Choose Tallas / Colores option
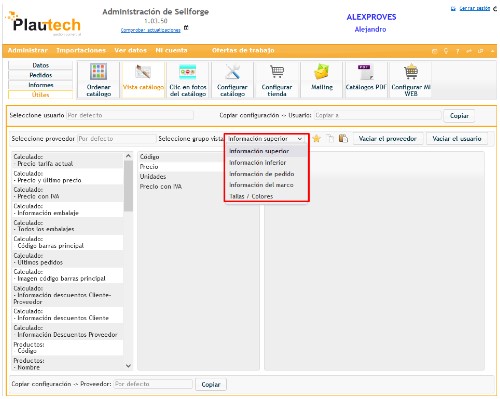This screenshot has width=500, height=399. 251,196
